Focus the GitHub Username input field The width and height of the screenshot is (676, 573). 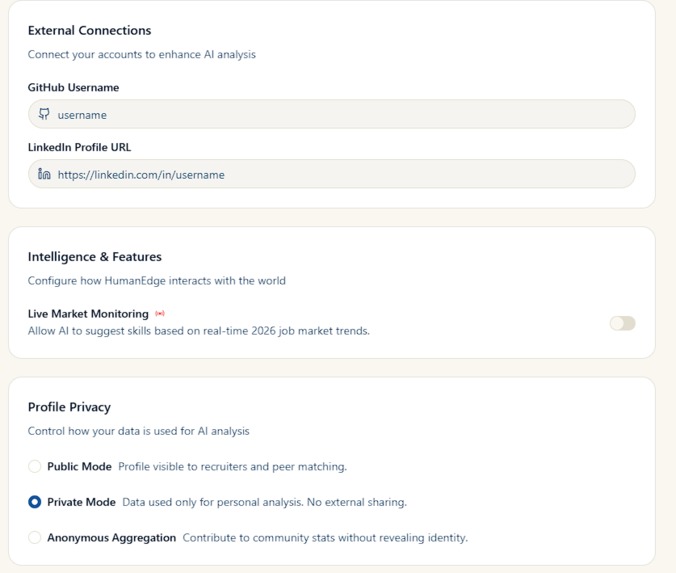tap(332, 114)
